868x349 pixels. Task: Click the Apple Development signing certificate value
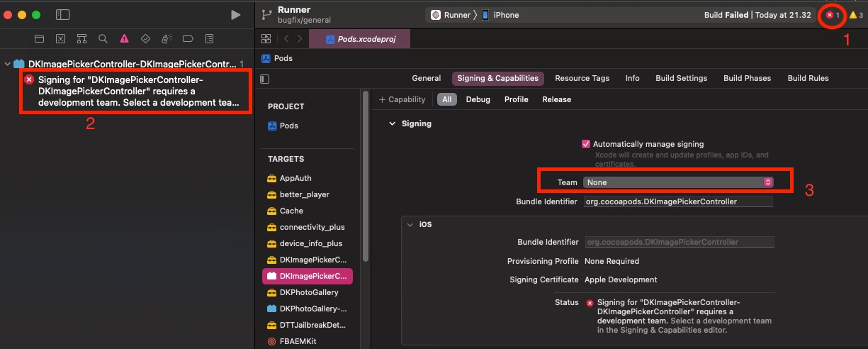(x=621, y=279)
